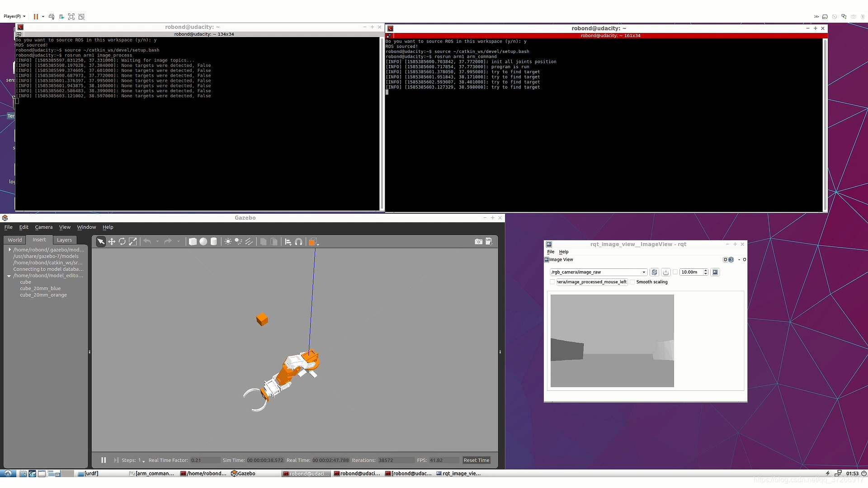Viewport: 868px width, 488px height.
Task: Pause the Gazebo simulation
Action: tap(104, 460)
